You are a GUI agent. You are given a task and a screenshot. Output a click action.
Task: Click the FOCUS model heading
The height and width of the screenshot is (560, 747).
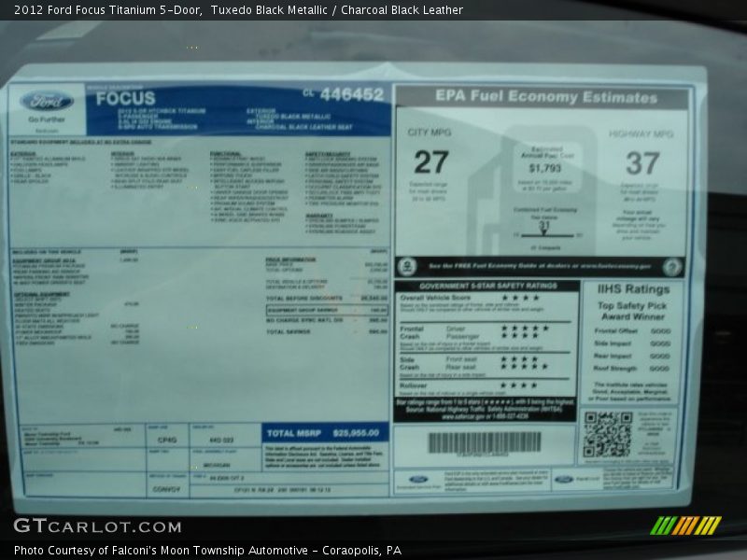125,99
